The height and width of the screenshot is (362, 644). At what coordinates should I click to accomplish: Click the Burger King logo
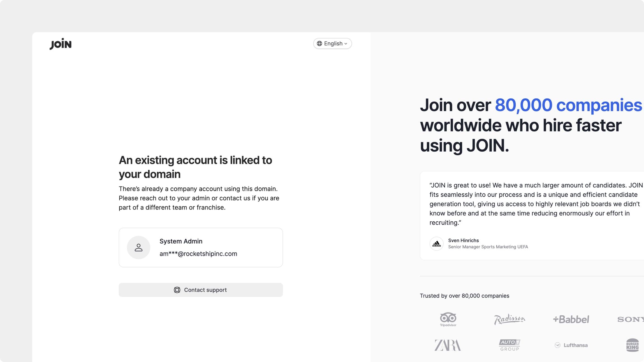[632, 345]
